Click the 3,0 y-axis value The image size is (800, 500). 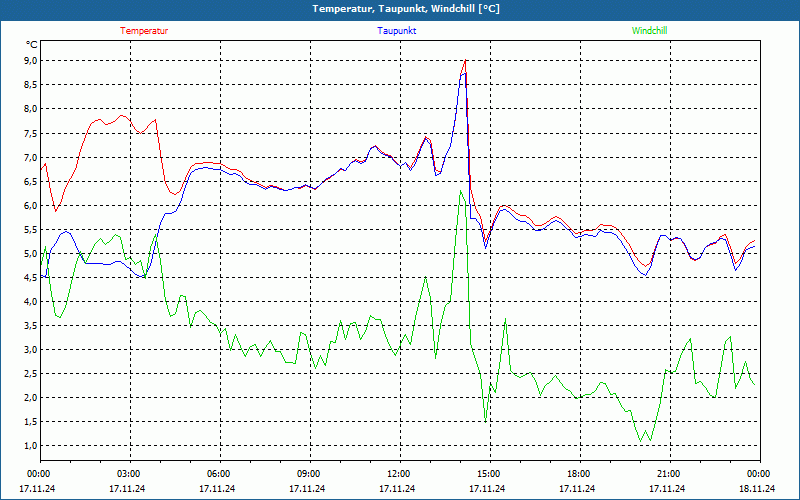pos(31,349)
